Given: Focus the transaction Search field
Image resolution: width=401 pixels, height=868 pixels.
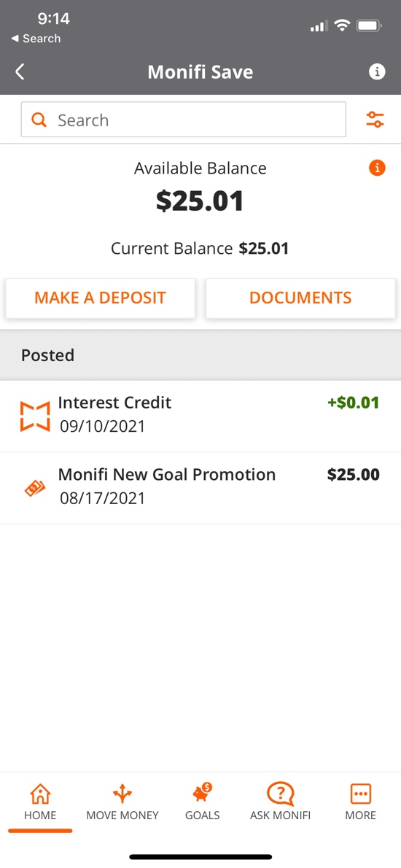Looking at the screenshot, I should [x=184, y=120].
